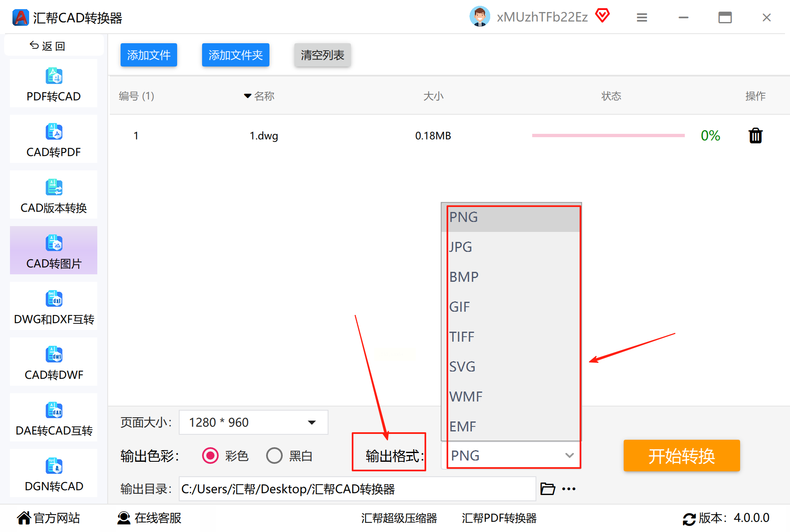This screenshot has width=790, height=532.
Task: Delete the 1.dwg file with trash icon
Action: [755, 135]
